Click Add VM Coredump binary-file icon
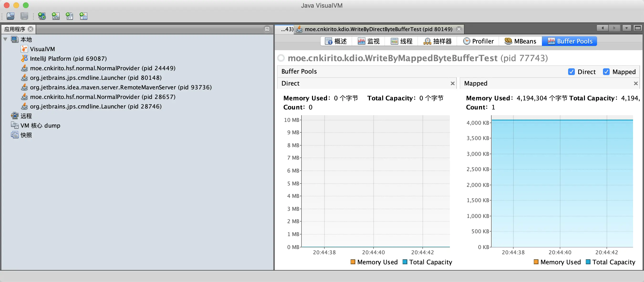 tap(69, 16)
